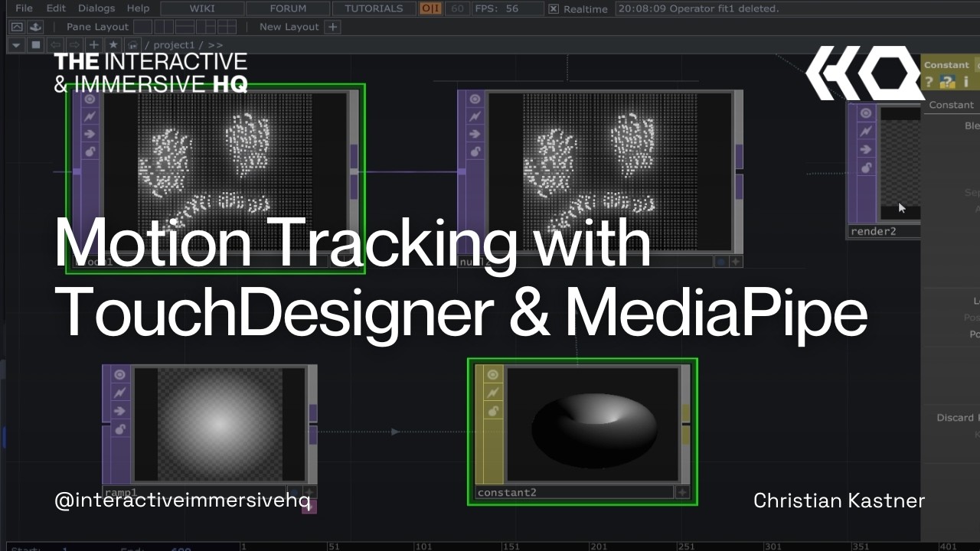This screenshot has width=980, height=551.
Task: Click the plus icon in path bar
Action: pyautogui.click(x=93, y=45)
